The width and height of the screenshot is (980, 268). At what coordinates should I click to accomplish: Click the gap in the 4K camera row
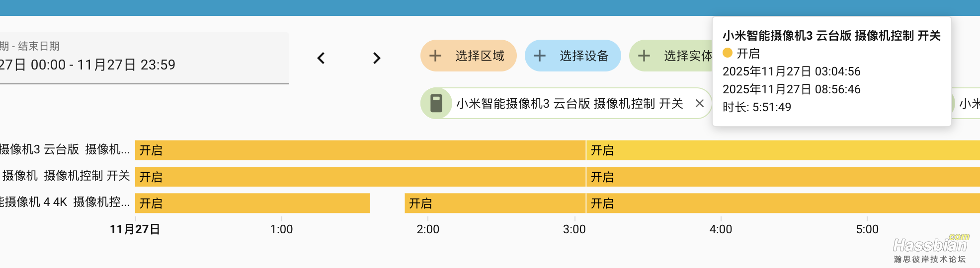(x=387, y=203)
